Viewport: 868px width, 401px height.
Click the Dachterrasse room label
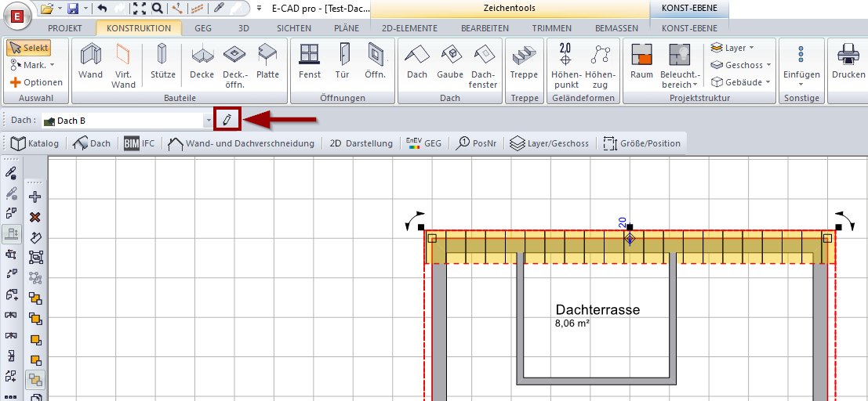pos(597,310)
